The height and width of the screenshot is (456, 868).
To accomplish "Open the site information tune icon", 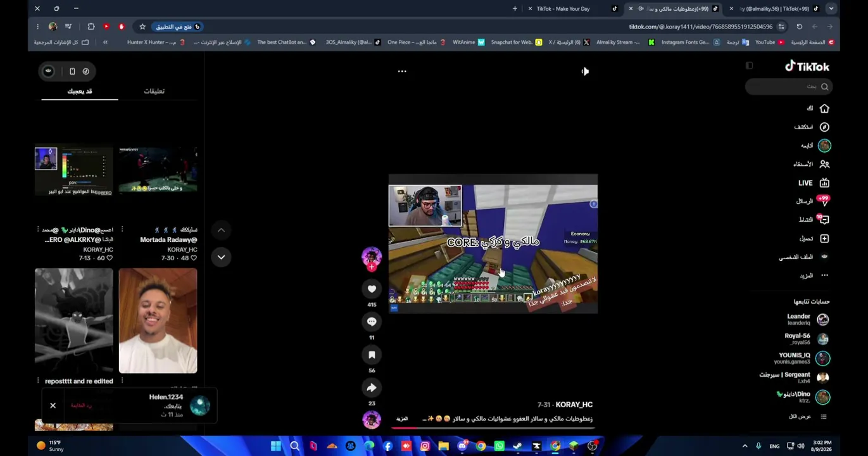I will (x=781, y=27).
